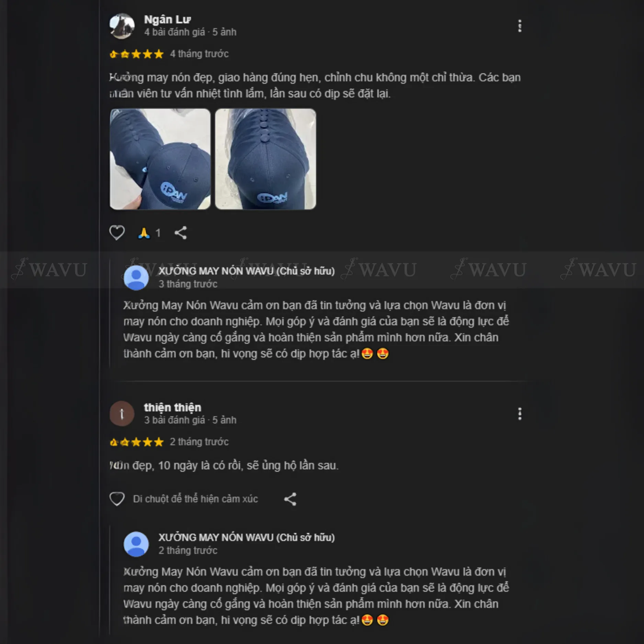Open thiện thiện's brown profile avatar

(x=122, y=414)
